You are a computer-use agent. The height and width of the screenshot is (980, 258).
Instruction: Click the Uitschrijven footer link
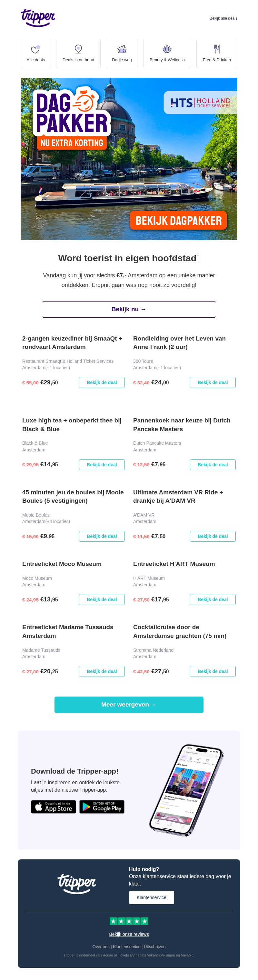(x=154, y=946)
